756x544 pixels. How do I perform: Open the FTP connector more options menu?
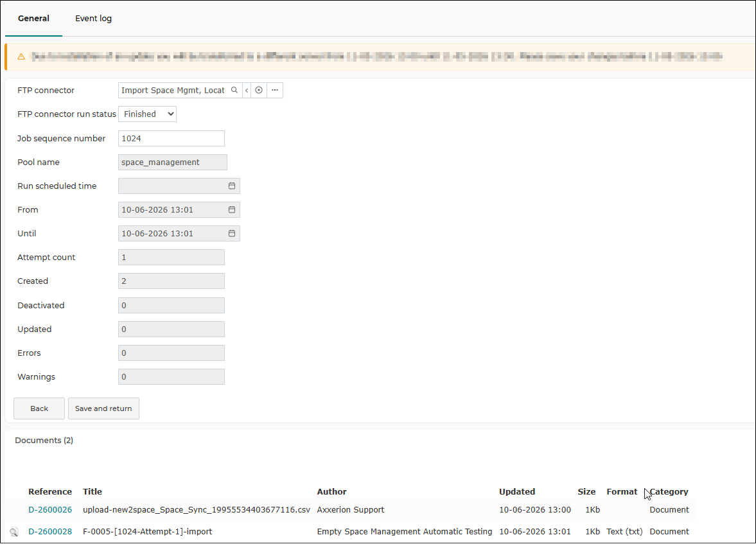click(275, 90)
